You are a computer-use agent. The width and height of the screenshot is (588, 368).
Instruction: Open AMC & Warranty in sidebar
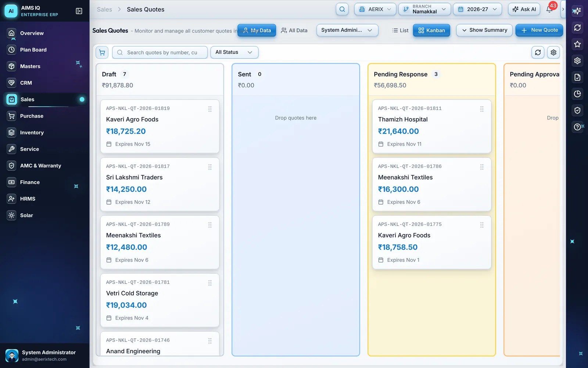tap(44, 166)
